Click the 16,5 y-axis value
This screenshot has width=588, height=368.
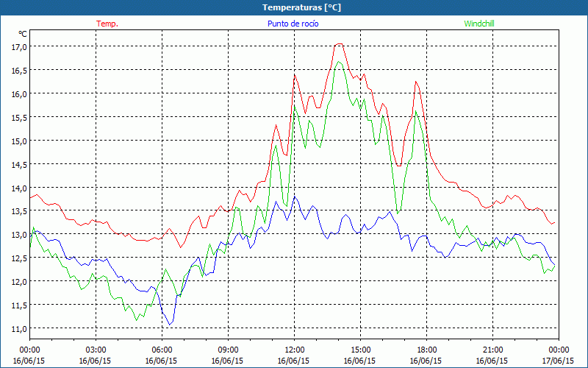point(21,70)
